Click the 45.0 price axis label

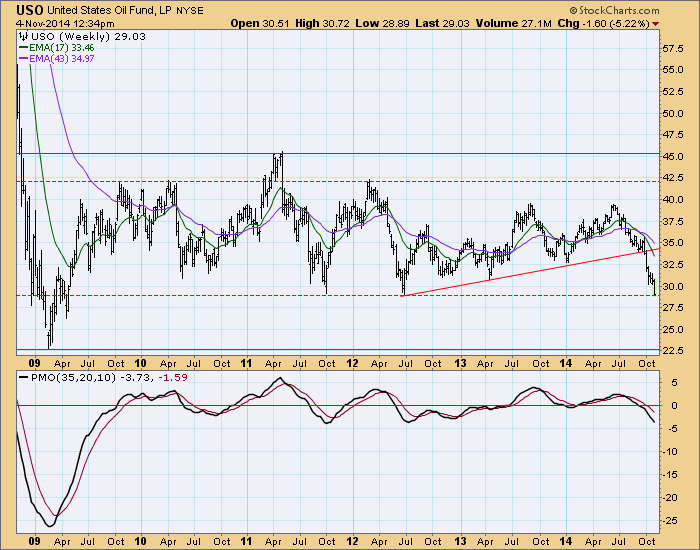pyautogui.click(x=673, y=157)
